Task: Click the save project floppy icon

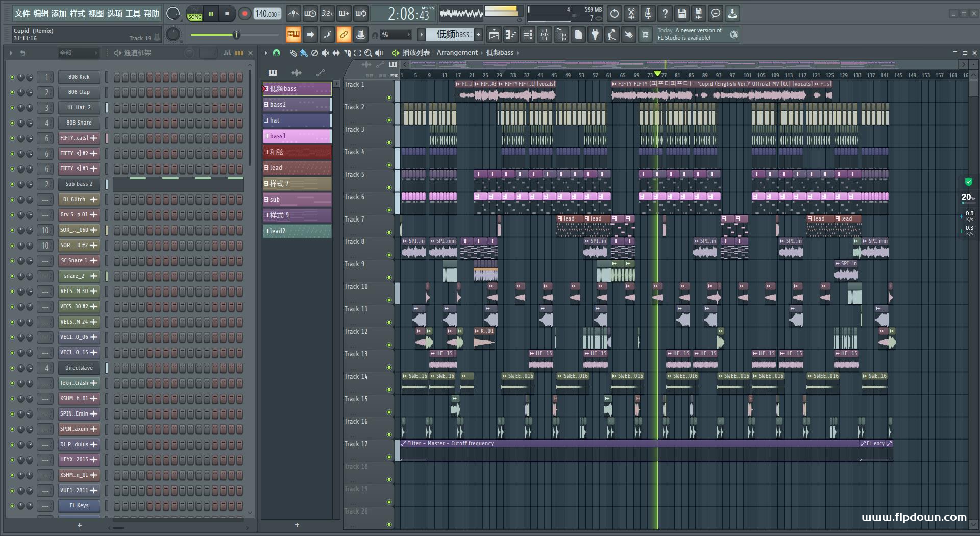Action: 681,14
